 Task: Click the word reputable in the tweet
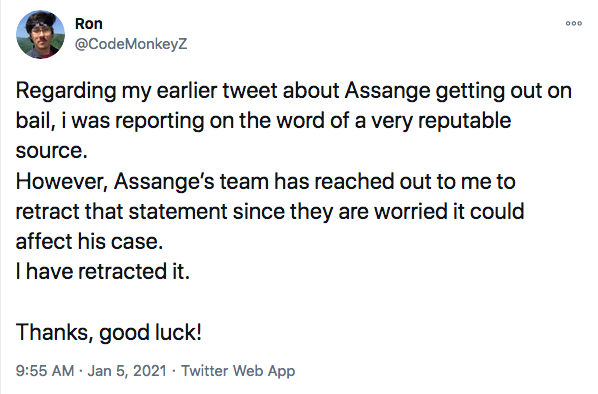point(465,121)
